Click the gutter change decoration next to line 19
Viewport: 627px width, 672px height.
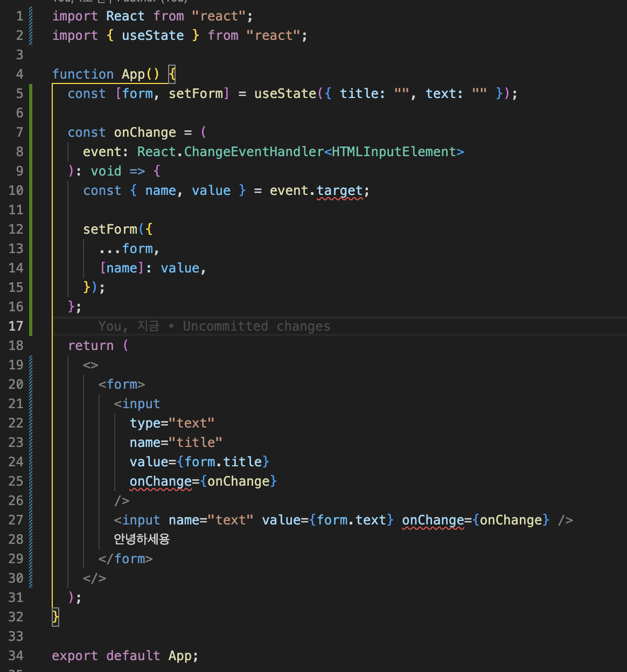pos(31,365)
